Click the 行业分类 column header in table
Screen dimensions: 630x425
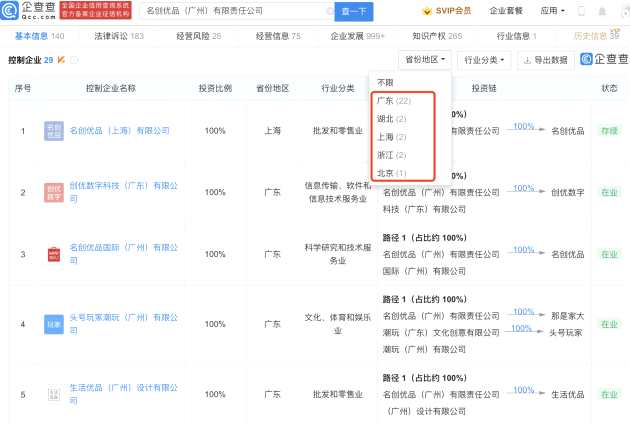pyautogui.click(x=338, y=88)
